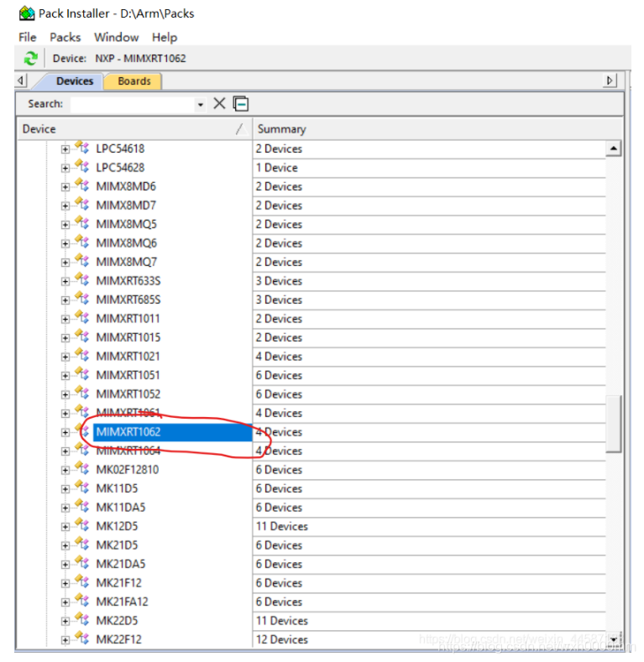Screen dimensions: 644x662
Task: Click the Summary column header
Action: tap(437, 128)
